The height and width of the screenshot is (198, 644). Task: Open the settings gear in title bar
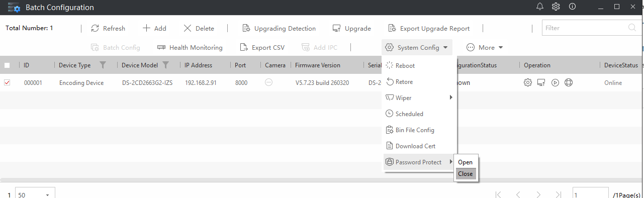(556, 7)
